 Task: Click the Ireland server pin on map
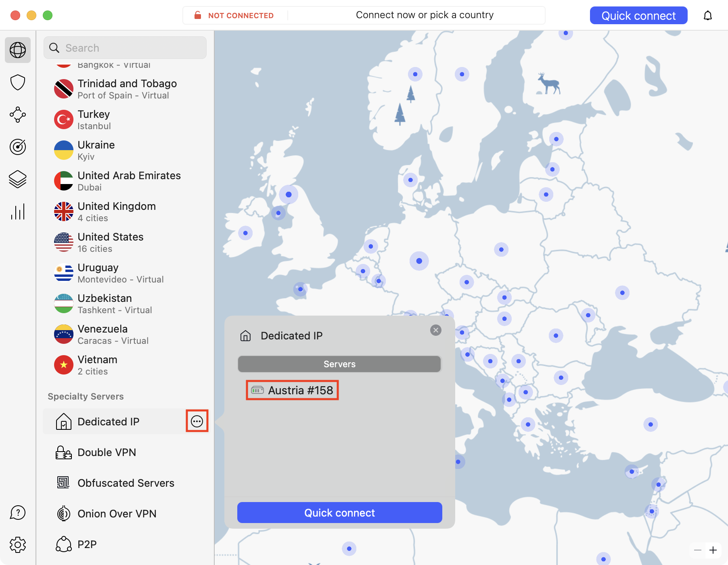tap(245, 233)
